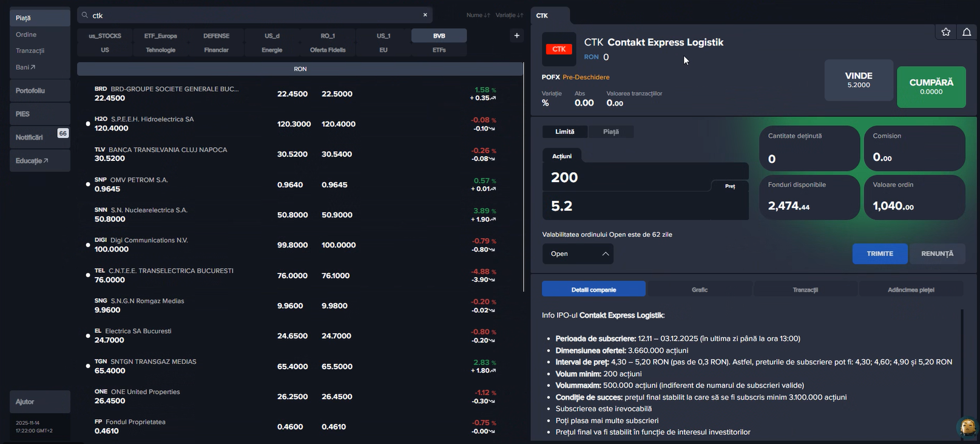Screen dimensions: 980x444
Task: Select the VINDE sell side
Action: point(858,80)
